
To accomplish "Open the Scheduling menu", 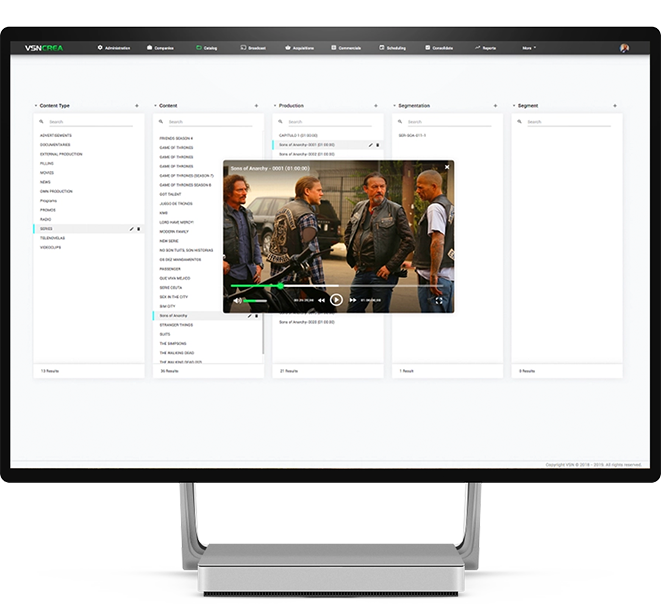I will pos(392,48).
